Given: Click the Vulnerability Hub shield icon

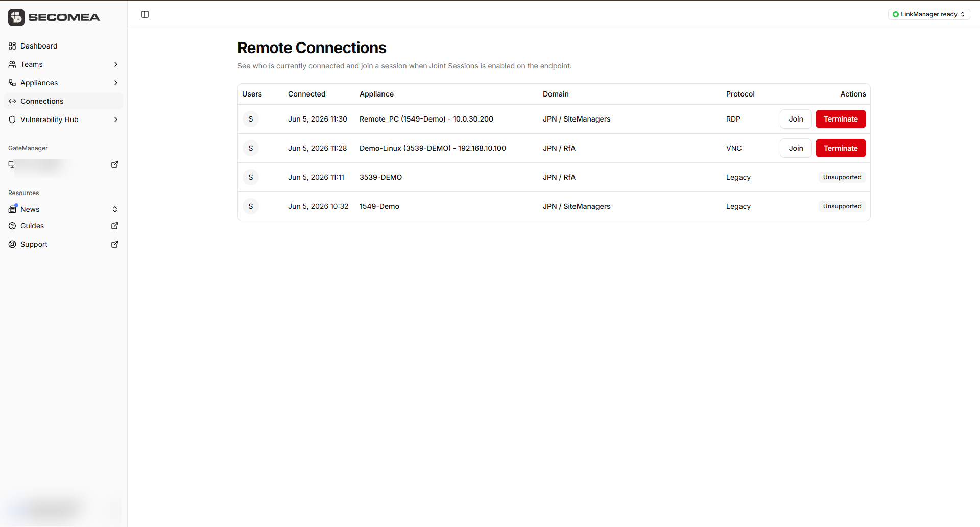Looking at the screenshot, I should 12,119.
